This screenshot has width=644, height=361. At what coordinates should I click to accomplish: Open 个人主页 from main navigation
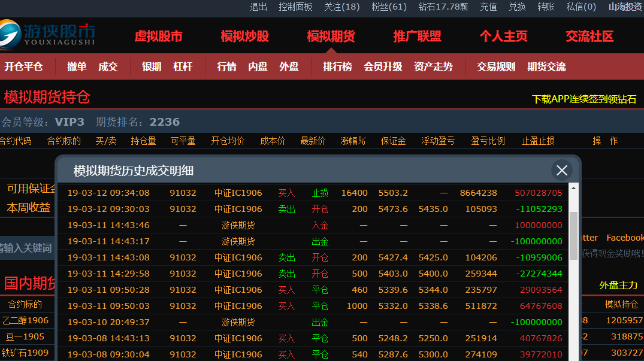503,37
